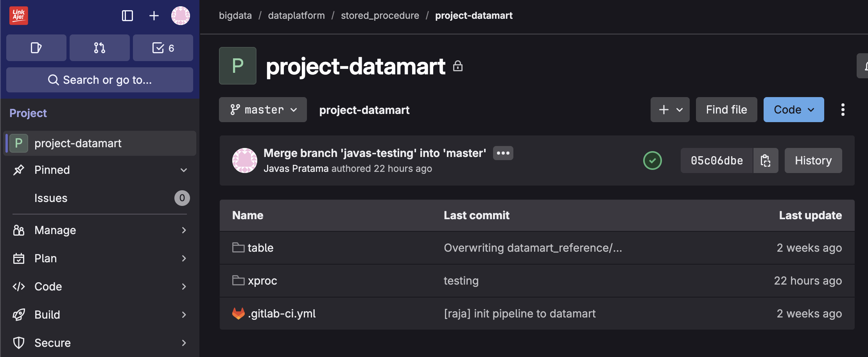This screenshot has width=868, height=357.
Task: Open the blue Code dropdown
Action: 794,110
